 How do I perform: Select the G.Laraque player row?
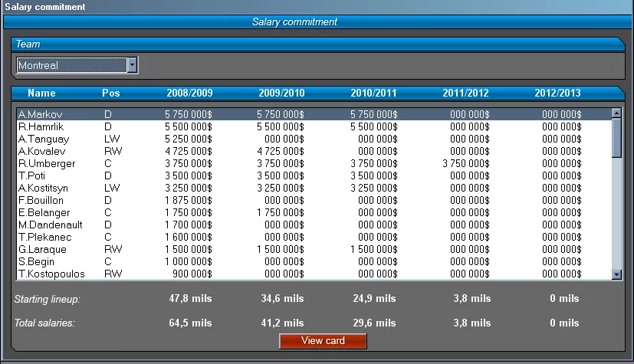pyautogui.click(x=314, y=249)
